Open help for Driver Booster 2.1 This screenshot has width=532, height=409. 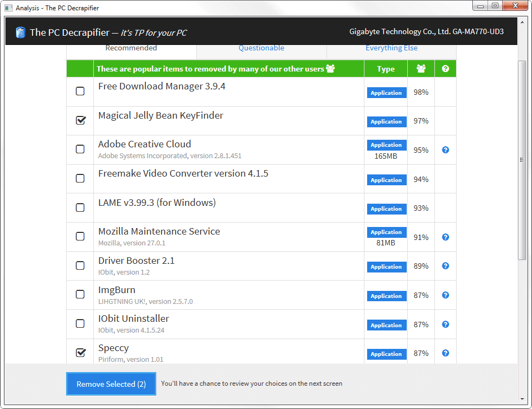coord(445,265)
